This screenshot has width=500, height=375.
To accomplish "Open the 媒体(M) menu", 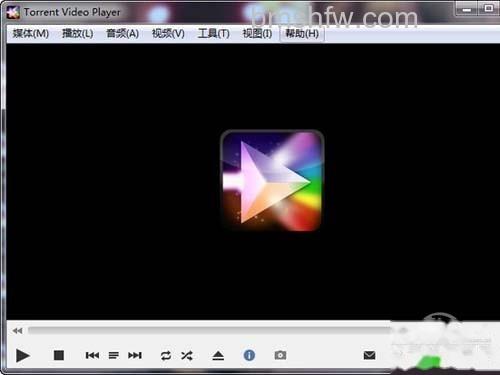I will pos(31,33).
